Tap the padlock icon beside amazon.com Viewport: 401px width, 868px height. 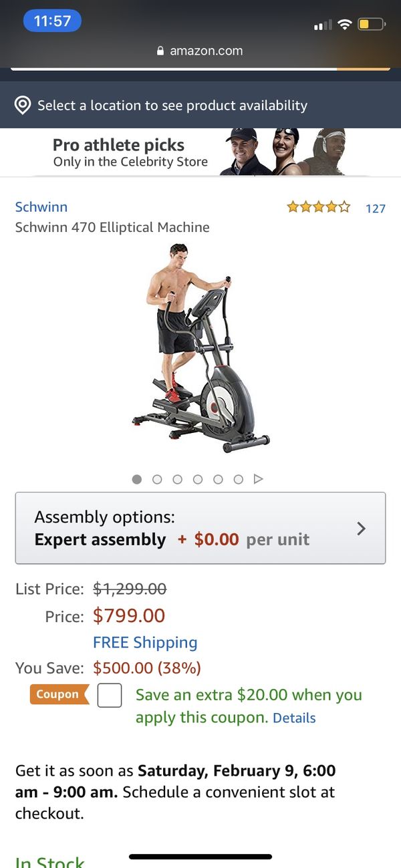coord(160,51)
